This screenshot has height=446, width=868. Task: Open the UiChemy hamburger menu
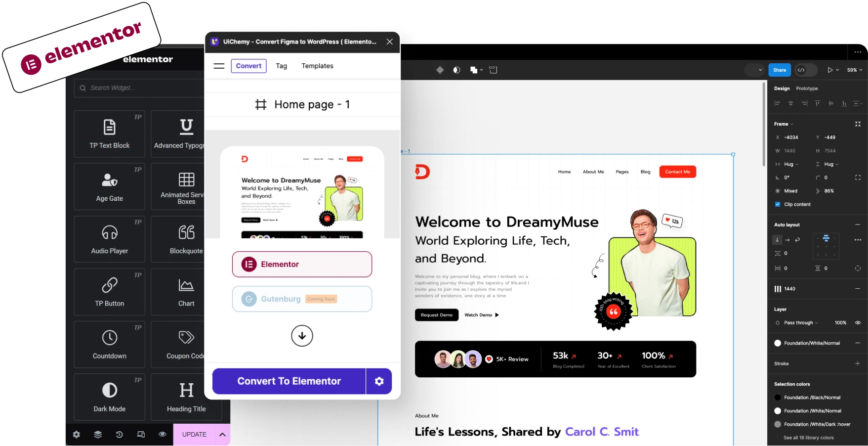pos(219,66)
